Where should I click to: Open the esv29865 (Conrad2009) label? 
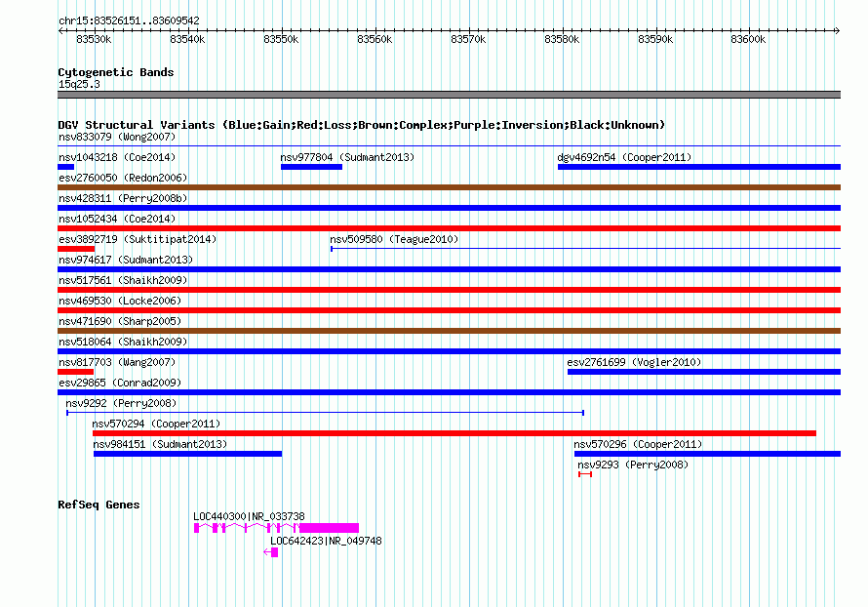click(120, 383)
